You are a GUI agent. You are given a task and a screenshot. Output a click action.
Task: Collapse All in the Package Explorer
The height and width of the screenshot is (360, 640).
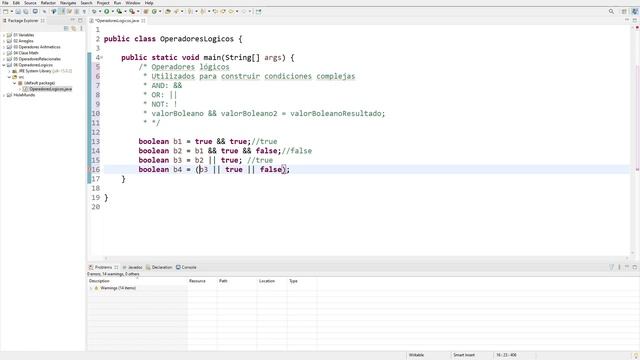pos(66,28)
